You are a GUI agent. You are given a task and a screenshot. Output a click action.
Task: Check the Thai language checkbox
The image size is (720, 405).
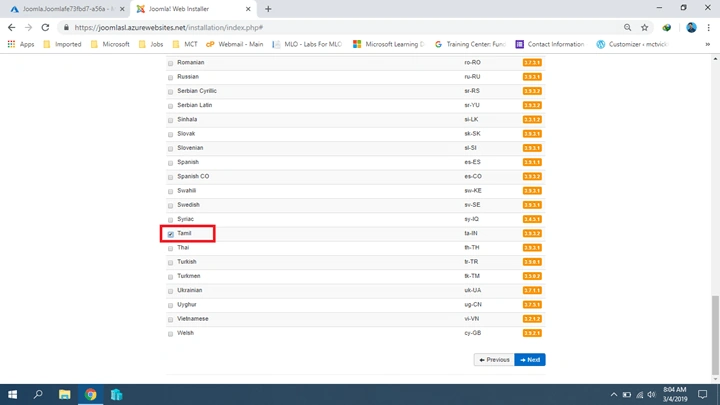tap(170, 248)
